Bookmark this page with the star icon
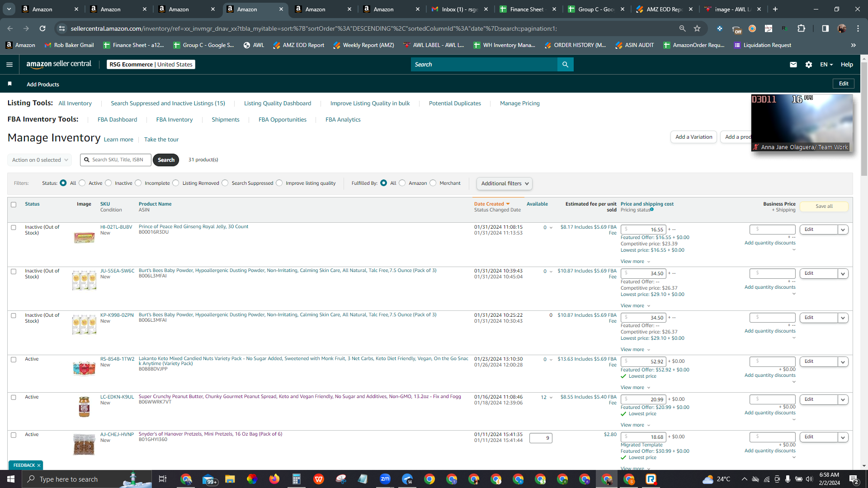 (x=697, y=28)
